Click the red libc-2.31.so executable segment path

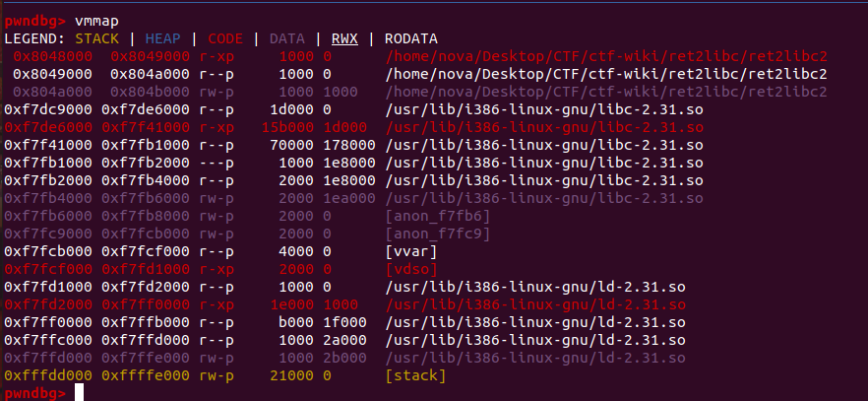543,127
